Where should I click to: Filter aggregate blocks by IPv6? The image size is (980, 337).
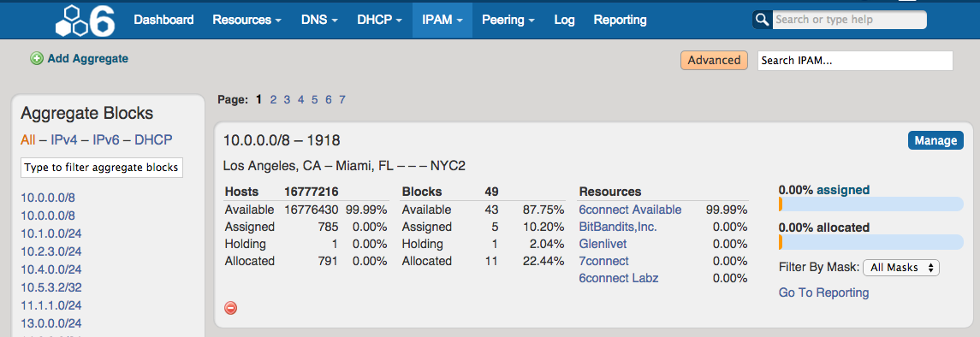click(x=105, y=139)
